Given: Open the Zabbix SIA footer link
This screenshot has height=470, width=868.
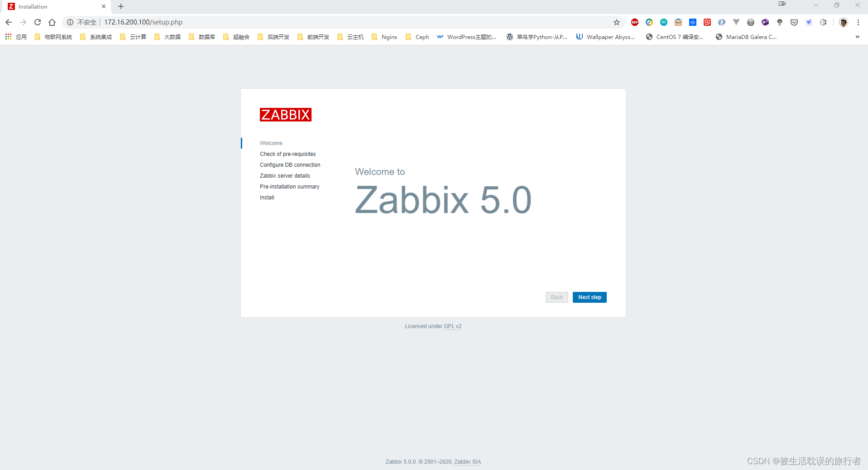Looking at the screenshot, I should click(468, 462).
